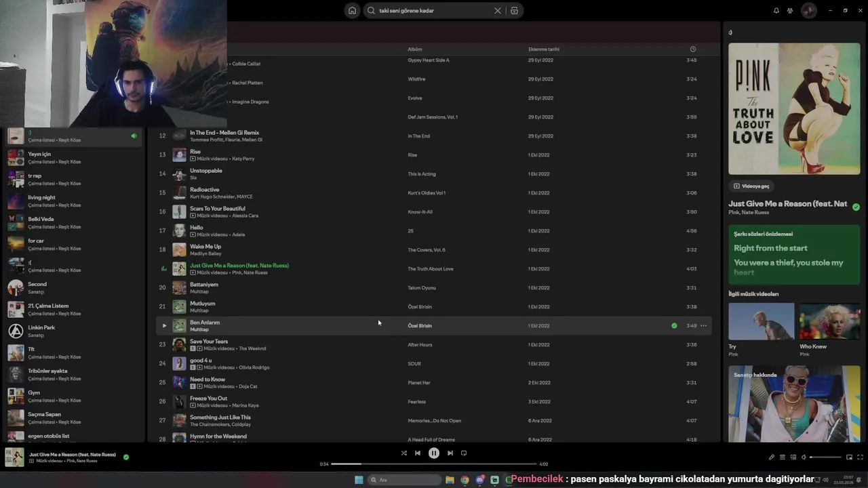Open notifications via the bell icon
Viewport: 868px width, 488px height.
(x=776, y=11)
